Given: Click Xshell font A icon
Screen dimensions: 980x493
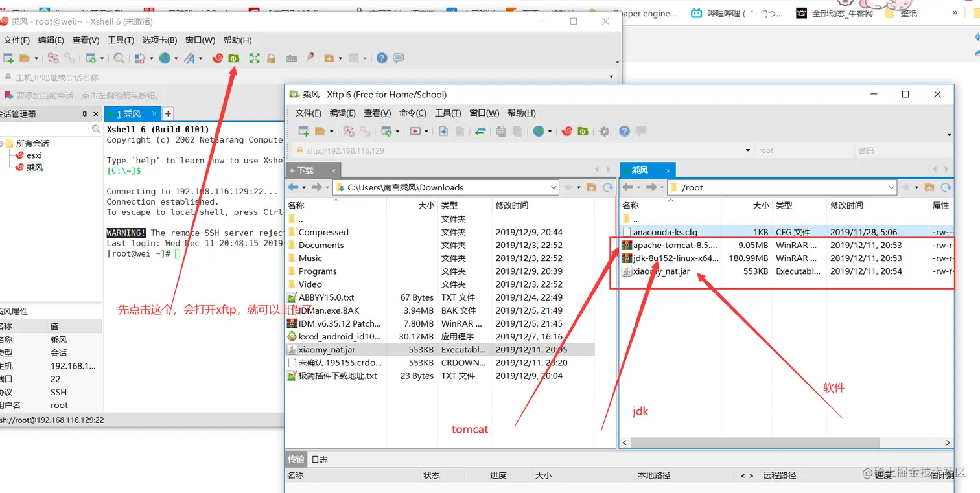Looking at the screenshot, I should [x=189, y=58].
